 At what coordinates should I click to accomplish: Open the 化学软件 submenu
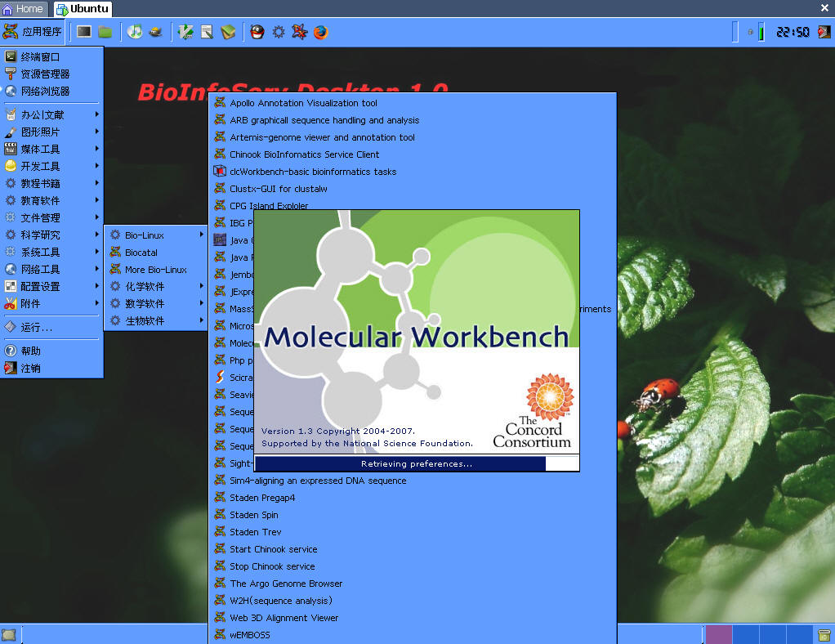156,287
